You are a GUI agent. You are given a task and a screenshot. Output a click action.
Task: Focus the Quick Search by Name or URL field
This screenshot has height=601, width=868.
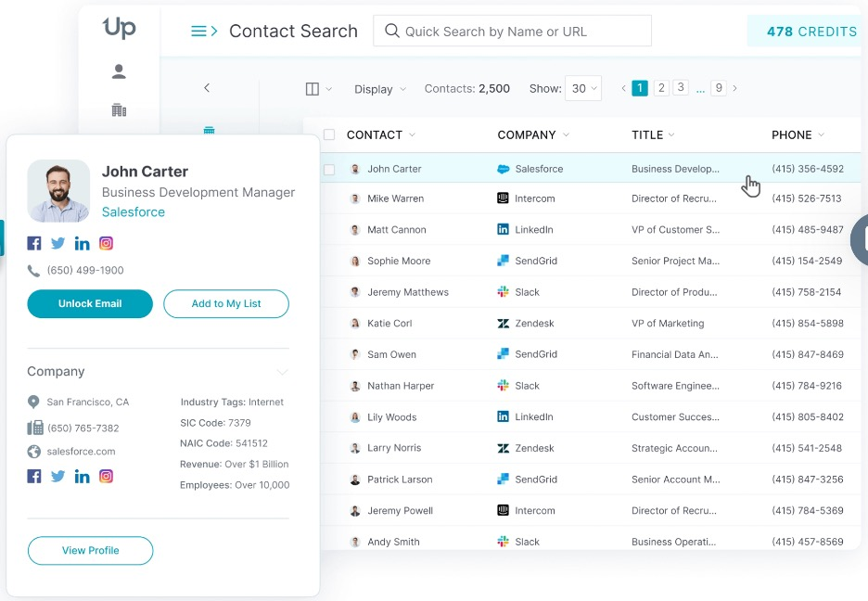(x=512, y=31)
